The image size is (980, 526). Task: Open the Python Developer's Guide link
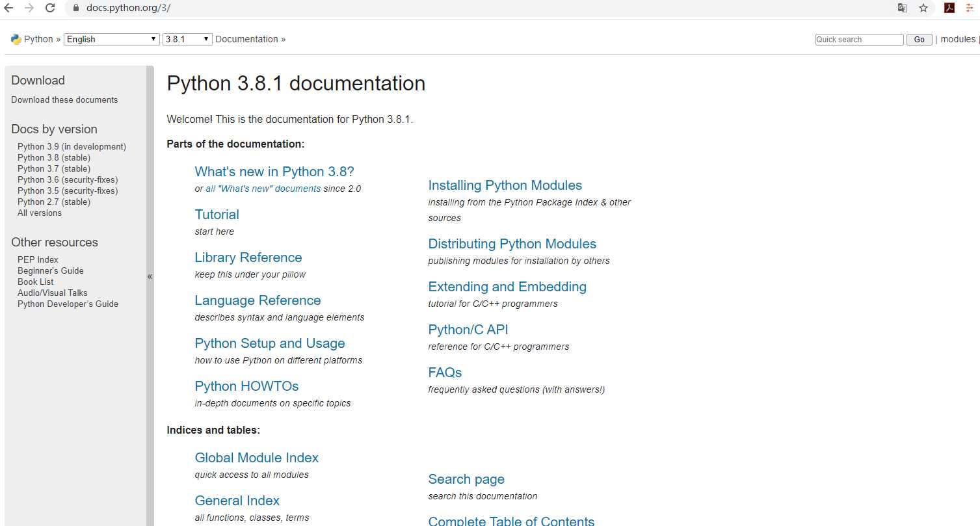click(x=68, y=304)
